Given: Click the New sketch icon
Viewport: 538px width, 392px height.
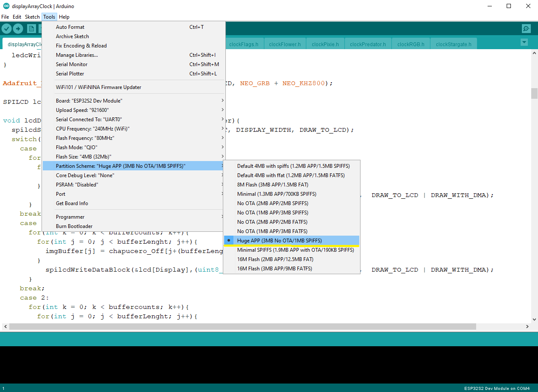Looking at the screenshot, I should [x=31, y=28].
